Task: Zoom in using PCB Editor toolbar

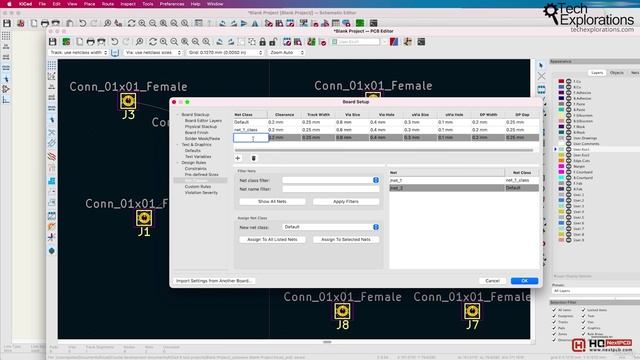Action: coord(163,42)
